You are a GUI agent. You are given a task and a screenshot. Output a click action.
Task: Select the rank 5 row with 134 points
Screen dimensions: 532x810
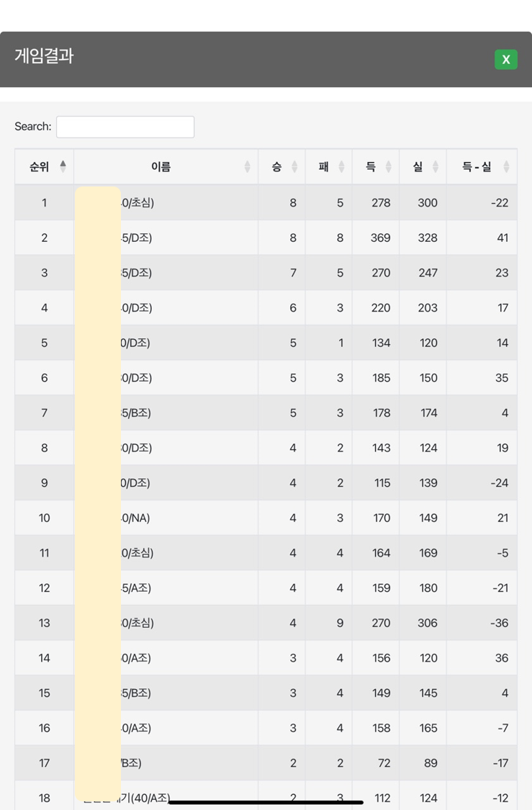tap(266, 343)
